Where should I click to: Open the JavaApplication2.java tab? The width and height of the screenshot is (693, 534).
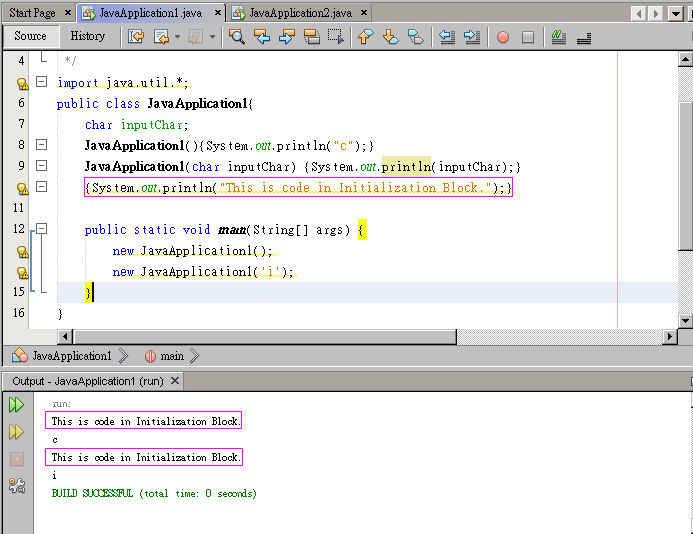pos(301,13)
